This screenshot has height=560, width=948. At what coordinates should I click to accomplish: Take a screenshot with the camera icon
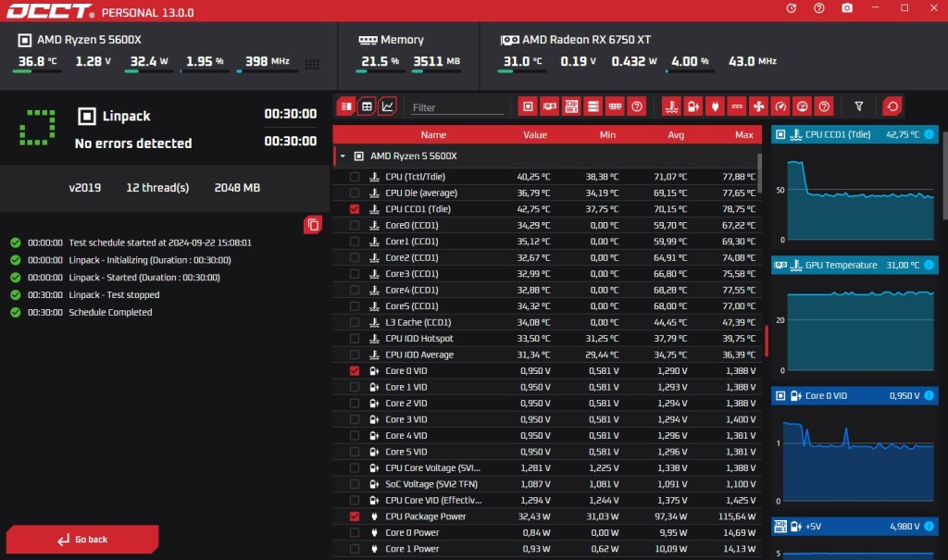tap(846, 8)
